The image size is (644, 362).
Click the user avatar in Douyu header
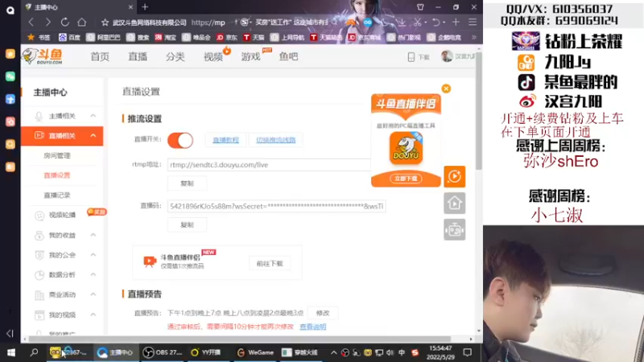447,56
